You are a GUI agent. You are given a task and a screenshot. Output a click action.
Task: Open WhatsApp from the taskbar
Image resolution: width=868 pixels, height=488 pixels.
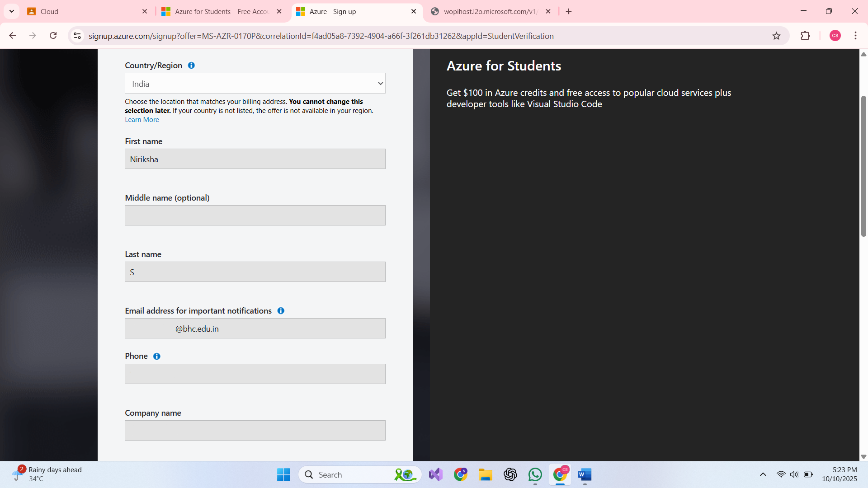(x=535, y=474)
